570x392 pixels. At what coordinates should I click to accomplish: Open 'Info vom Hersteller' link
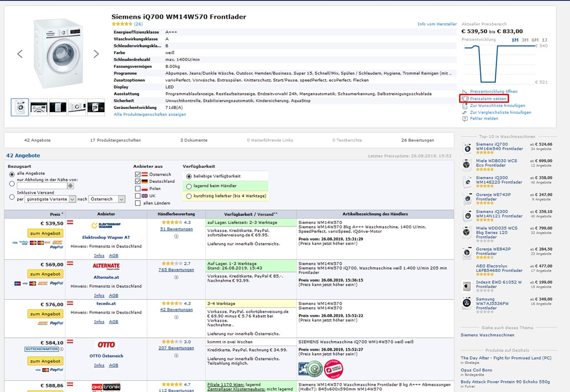click(x=437, y=24)
